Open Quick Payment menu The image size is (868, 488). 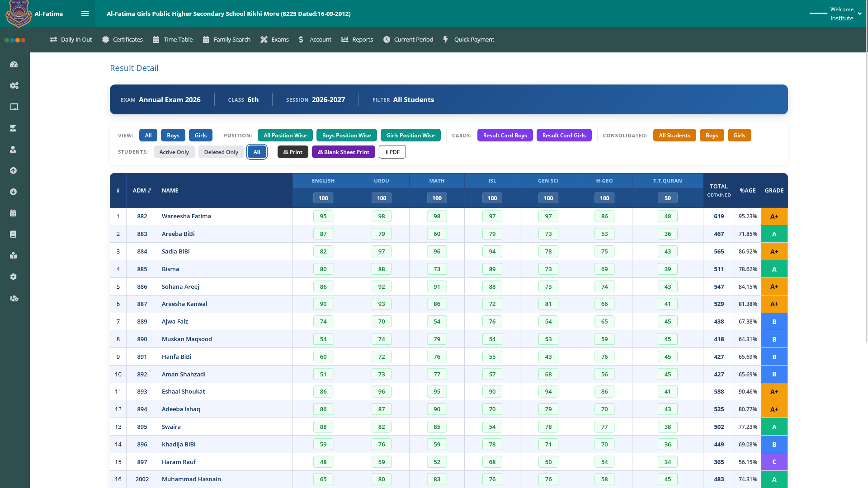(468, 40)
